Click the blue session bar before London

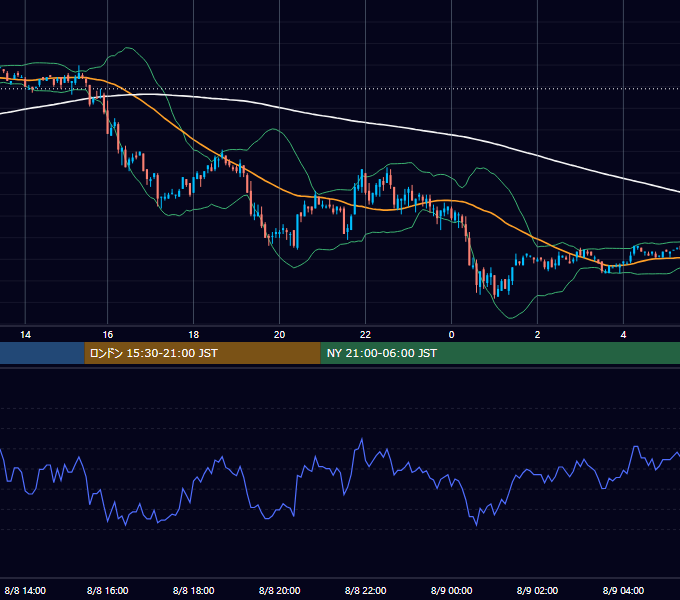pos(42,353)
